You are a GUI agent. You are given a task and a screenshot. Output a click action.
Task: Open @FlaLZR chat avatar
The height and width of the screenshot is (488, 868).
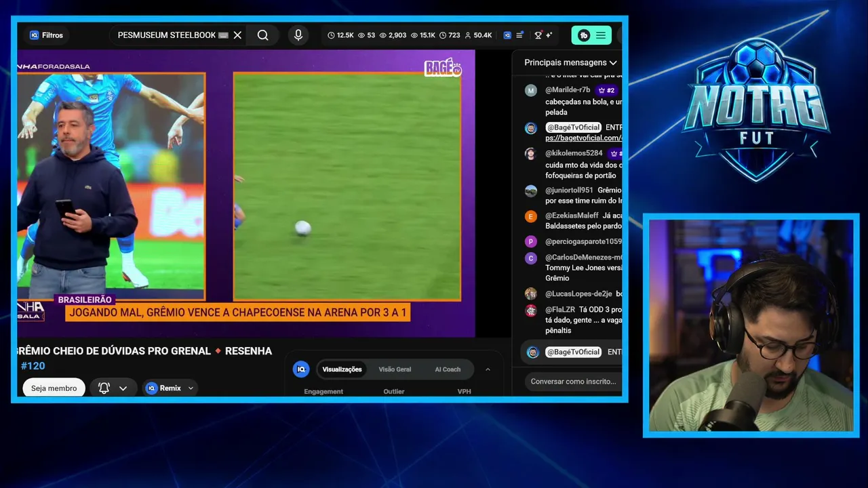click(x=531, y=310)
